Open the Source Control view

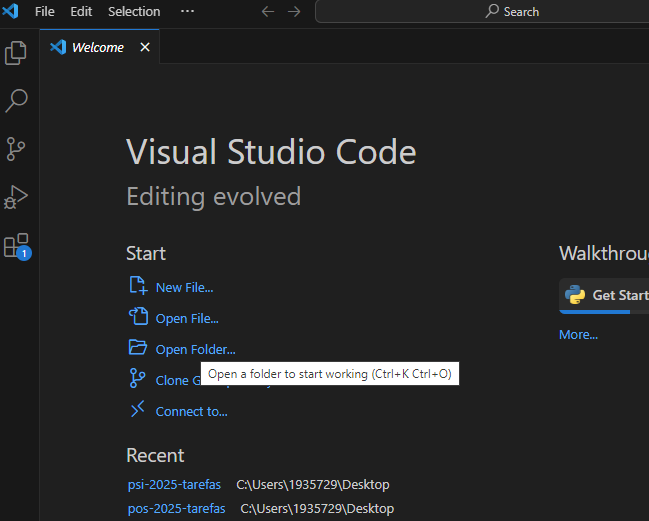17,149
